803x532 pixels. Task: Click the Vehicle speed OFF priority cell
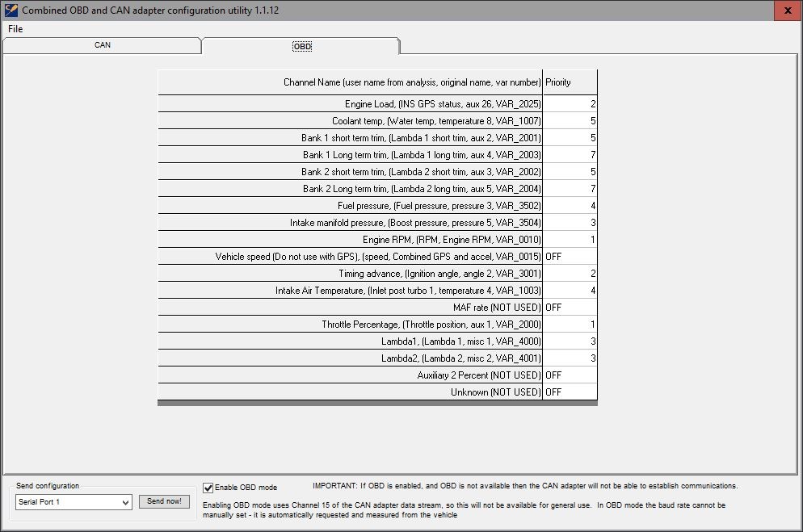pos(570,257)
